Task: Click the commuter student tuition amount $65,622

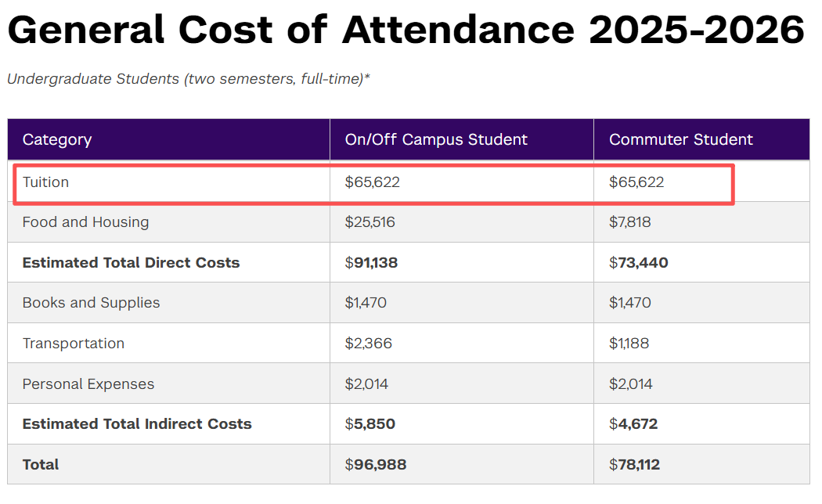Action: (636, 182)
